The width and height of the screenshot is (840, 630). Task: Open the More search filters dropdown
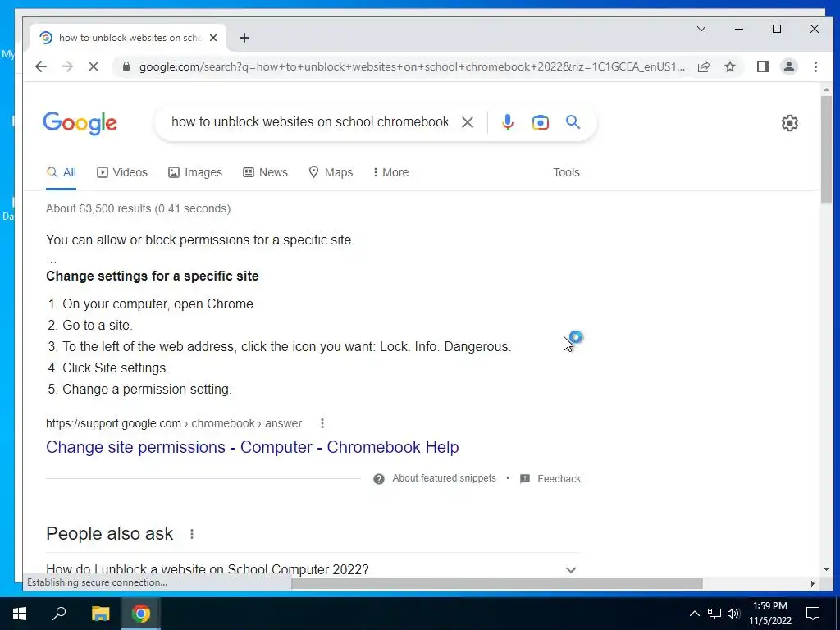(x=390, y=172)
